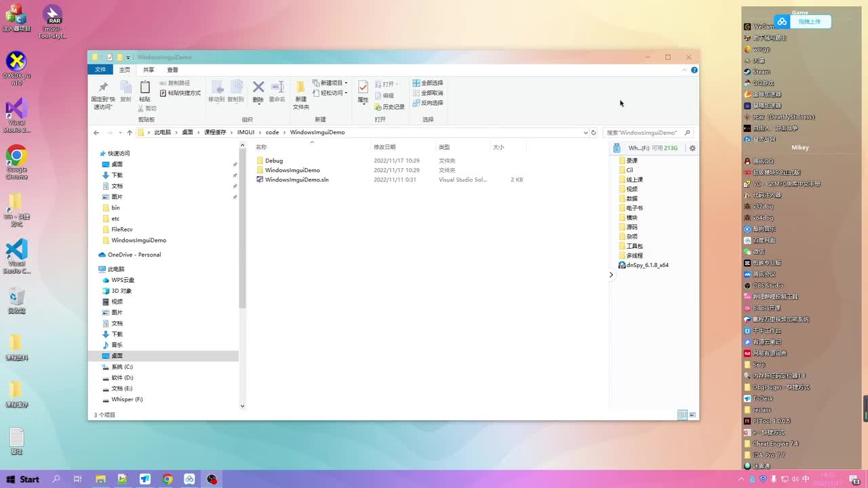Open the Recycle Bin desktop icon

(x=16, y=300)
